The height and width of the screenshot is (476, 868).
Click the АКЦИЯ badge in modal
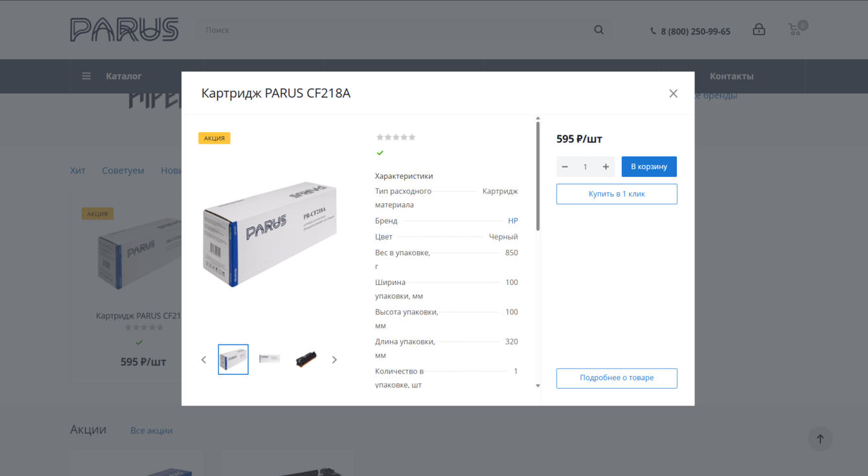click(x=214, y=138)
